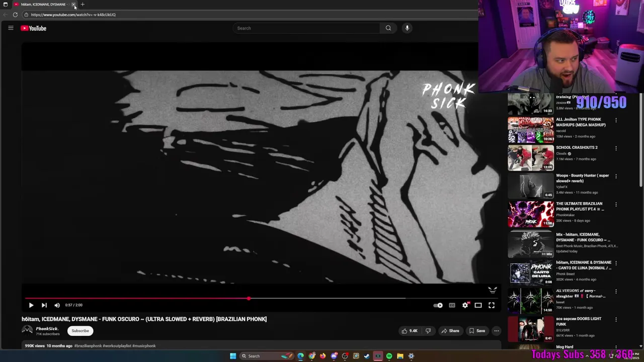Image resolution: width=644 pixels, height=362 pixels.
Task: Like the video with 9.4K likes
Action: 410,331
